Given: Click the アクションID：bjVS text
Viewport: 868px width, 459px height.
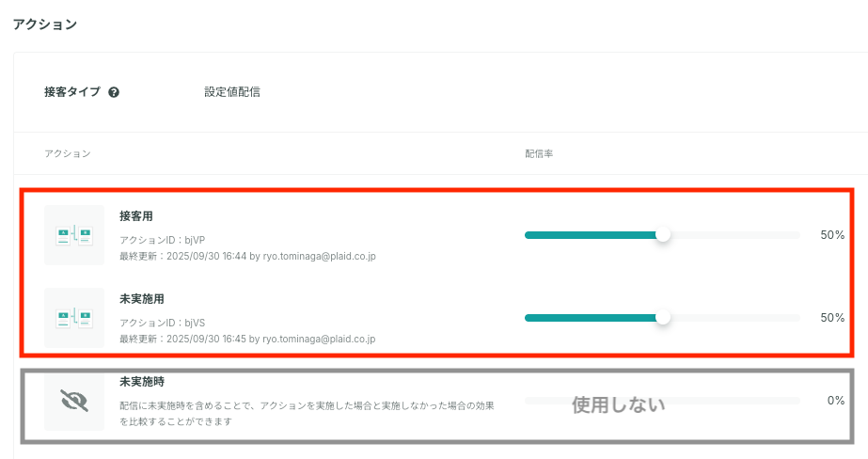Looking at the screenshot, I should (x=162, y=323).
